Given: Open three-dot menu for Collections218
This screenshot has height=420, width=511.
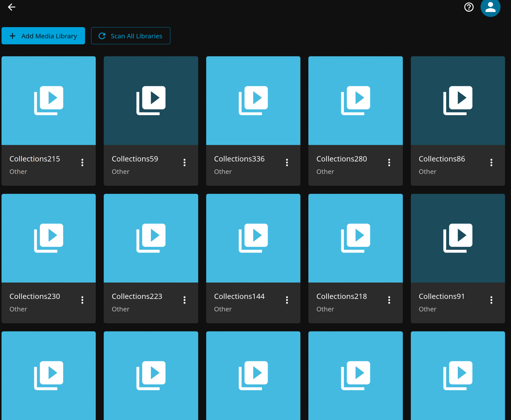Looking at the screenshot, I should point(389,300).
